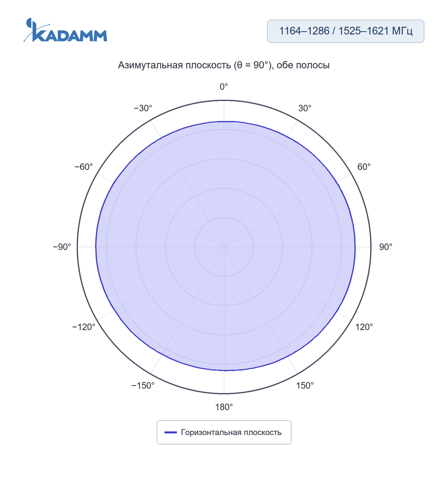Click the 0° angle label
Viewport: 448px width, 491px height.
(x=224, y=86)
